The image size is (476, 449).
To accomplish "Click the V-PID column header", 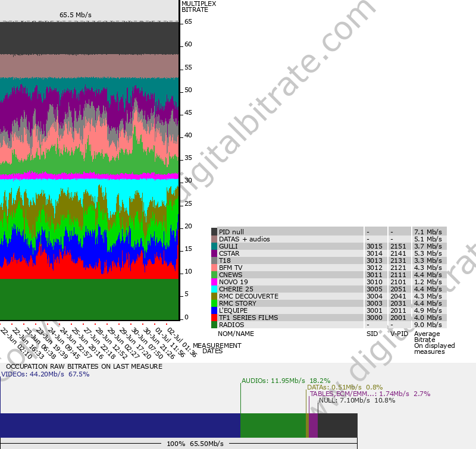I will [x=399, y=334].
